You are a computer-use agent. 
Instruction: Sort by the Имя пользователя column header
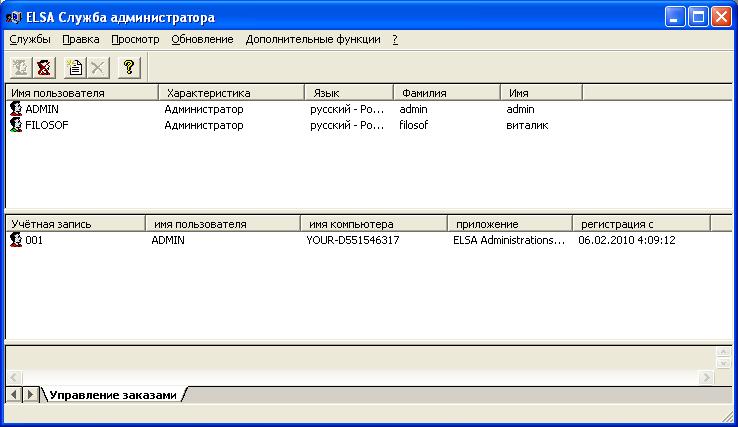pyautogui.click(x=82, y=93)
